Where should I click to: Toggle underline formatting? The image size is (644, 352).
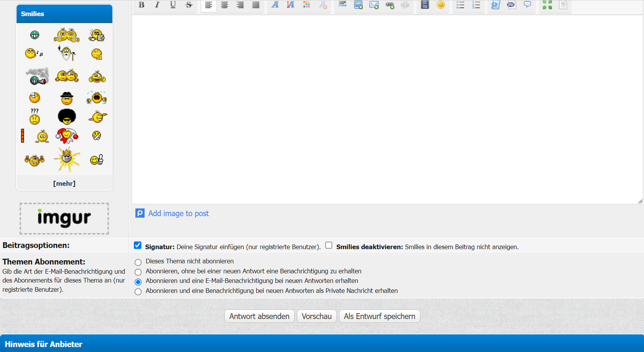[173, 5]
